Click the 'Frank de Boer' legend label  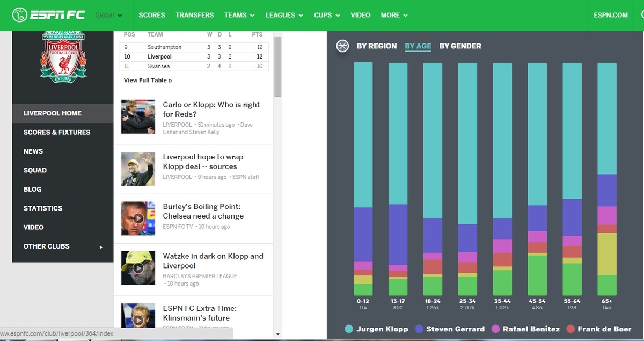604,329
